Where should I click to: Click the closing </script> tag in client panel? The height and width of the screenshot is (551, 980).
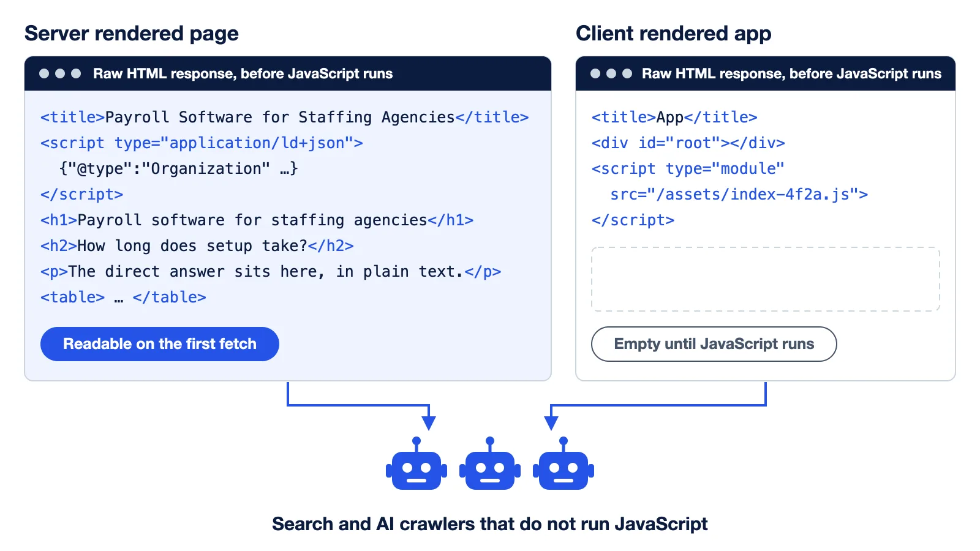coord(633,220)
